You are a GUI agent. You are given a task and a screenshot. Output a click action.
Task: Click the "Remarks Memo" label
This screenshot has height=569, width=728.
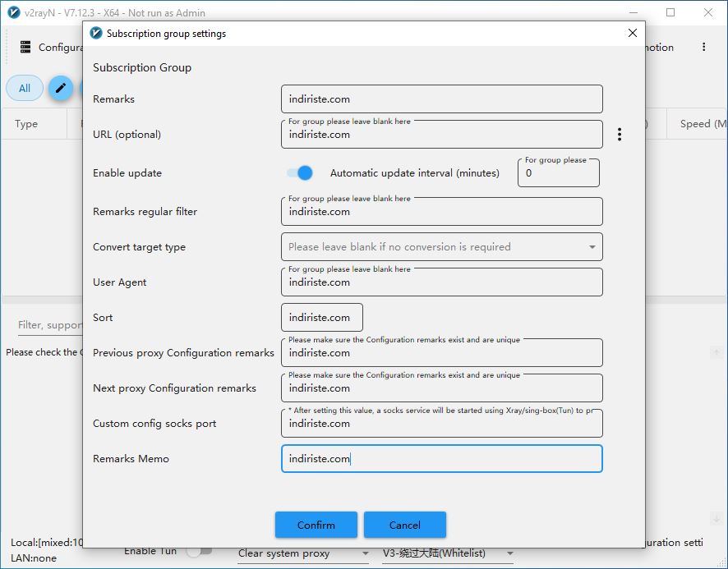tap(131, 458)
